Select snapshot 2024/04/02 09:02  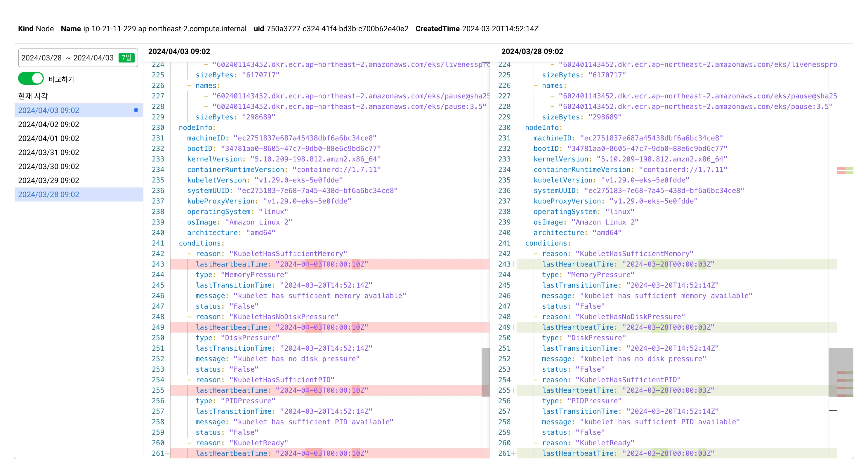point(48,124)
